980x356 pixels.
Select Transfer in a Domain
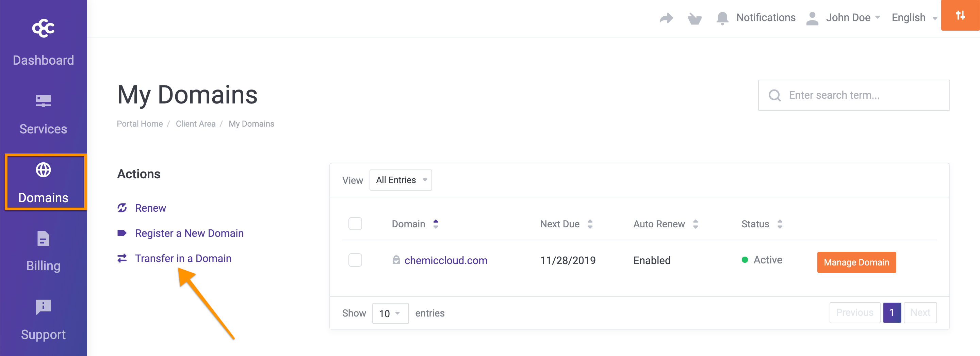pos(183,258)
